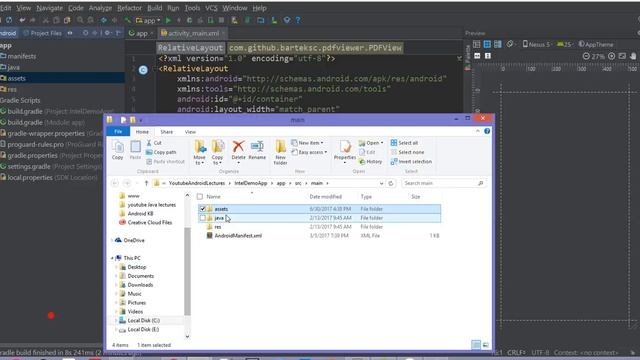The width and height of the screenshot is (640, 360).
Task: Refresh the Explorer address bar location
Action: [x=391, y=183]
